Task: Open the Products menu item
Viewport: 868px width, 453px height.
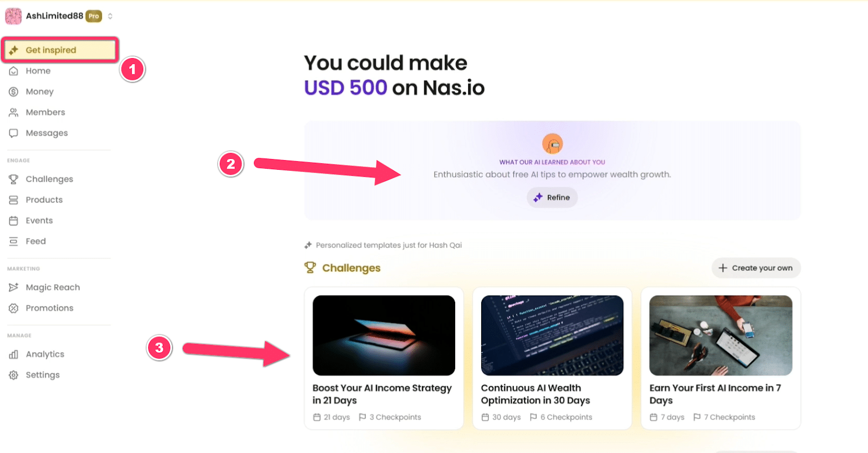Action: (44, 200)
